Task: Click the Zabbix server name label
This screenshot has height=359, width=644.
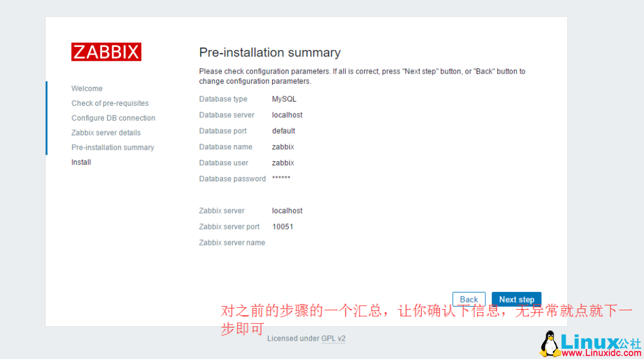Action: (232, 243)
